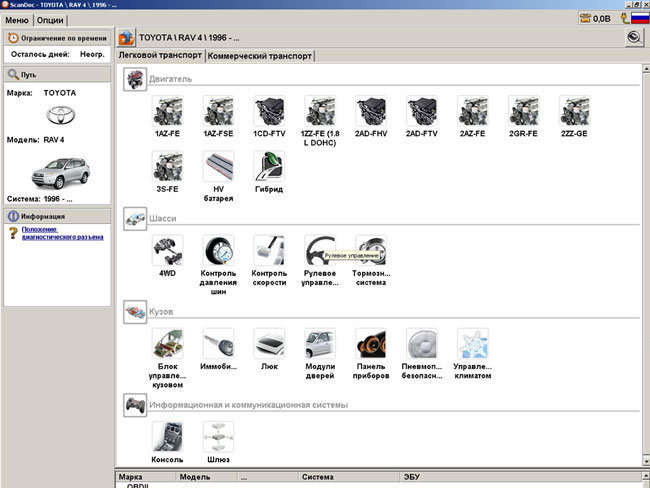The height and width of the screenshot is (488, 650).
Task: Open tire pressure control (Контроль давления шин)
Action: click(218, 250)
